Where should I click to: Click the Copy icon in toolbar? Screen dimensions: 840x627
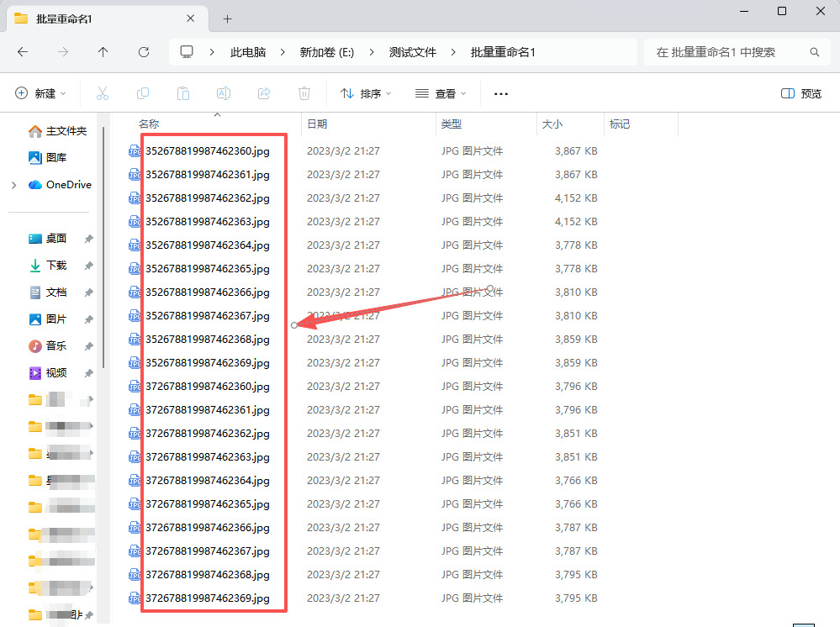(x=143, y=93)
